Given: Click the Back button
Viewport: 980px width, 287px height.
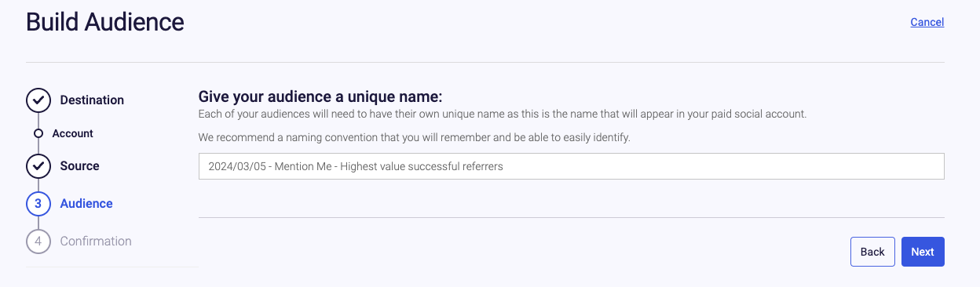Looking at the screenshot, I should click(x=872, y=252).
